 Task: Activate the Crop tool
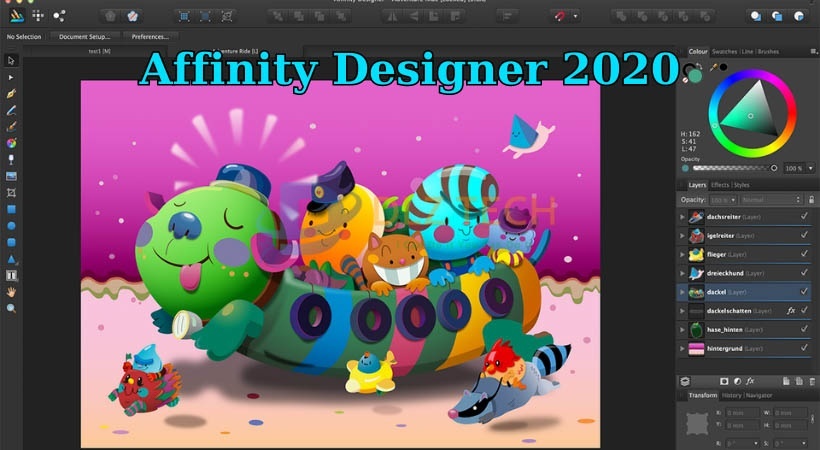[x=12, y=192]
